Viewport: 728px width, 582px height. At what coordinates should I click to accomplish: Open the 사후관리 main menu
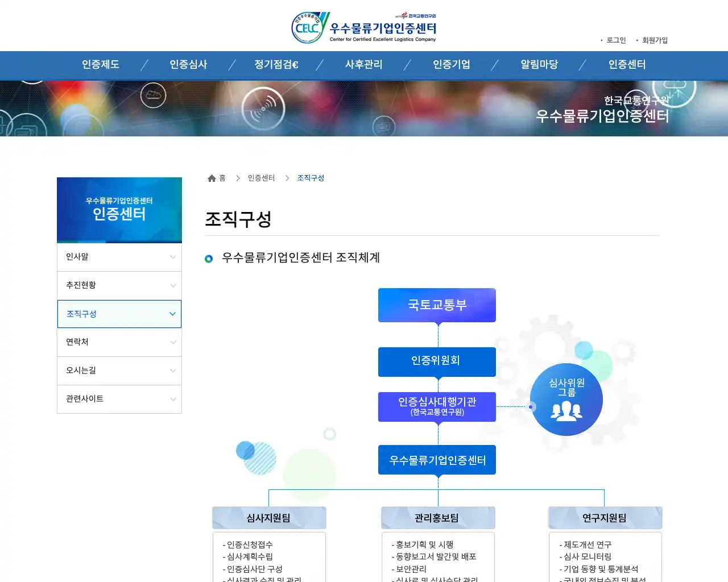[364, 65]
